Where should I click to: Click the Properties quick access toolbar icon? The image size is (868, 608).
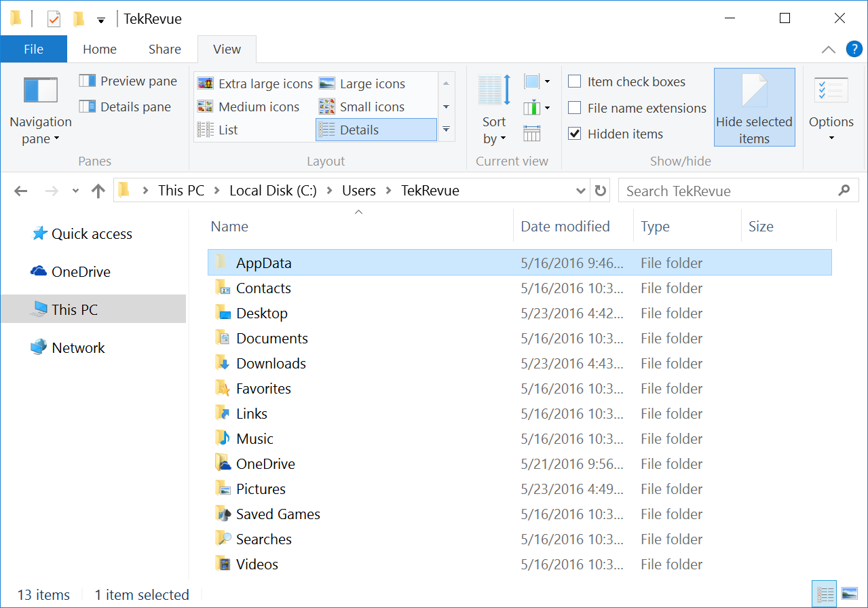click(54, 19)
